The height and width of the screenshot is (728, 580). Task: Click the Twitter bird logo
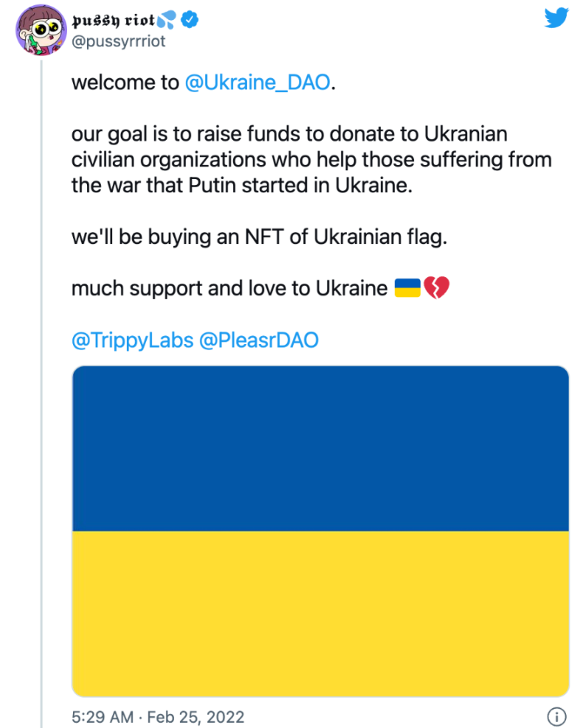coord(556,18)
